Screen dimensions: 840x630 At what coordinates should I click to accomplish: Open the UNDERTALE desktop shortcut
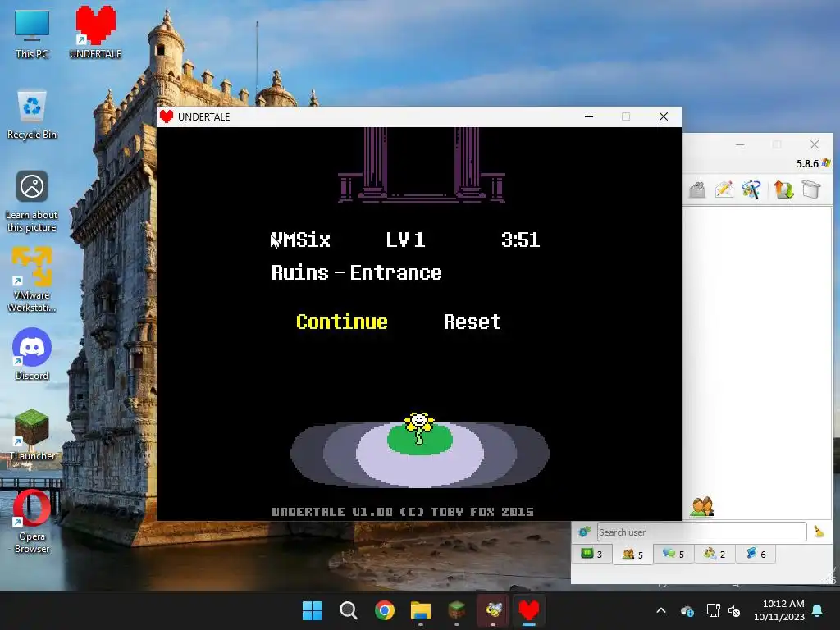[x=95, y=32]
